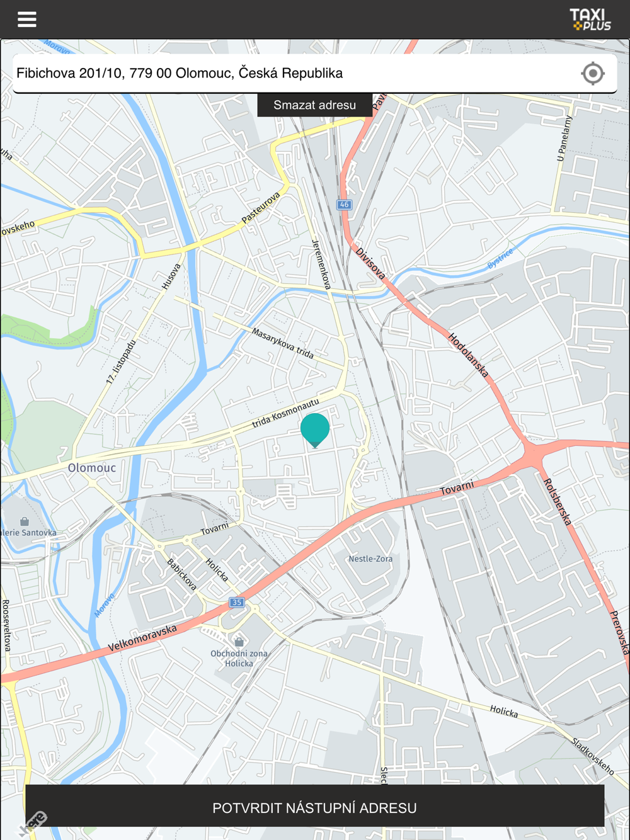
Task: Confirm with Potvrdit nástupní adresu button
Action: click(x=314, y=807)
